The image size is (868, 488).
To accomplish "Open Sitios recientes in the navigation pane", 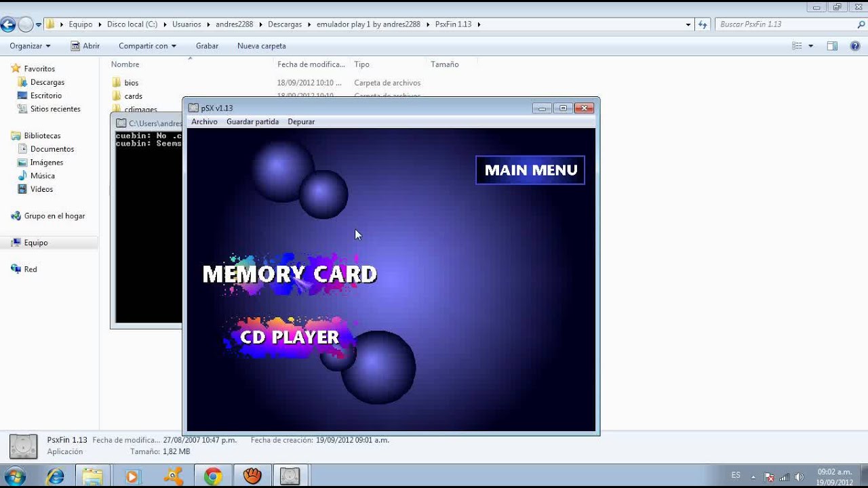I will 55,108.
